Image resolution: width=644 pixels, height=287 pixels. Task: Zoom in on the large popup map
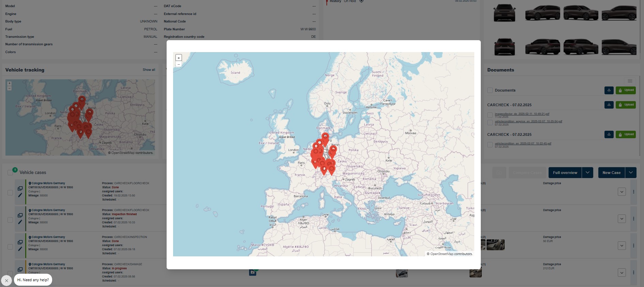tap(179, 58)
